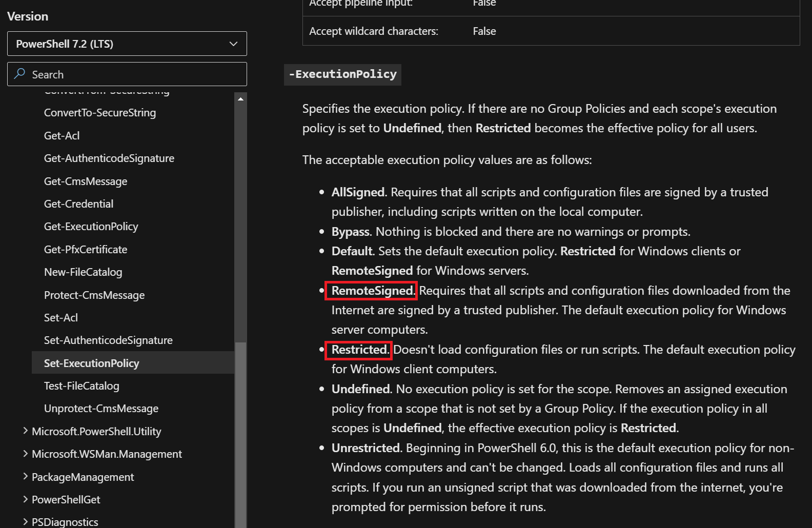This screenshot has width=812, height=528.
Task: Go to Get-CmsMessage page
Action: click(x=86, y=181)
